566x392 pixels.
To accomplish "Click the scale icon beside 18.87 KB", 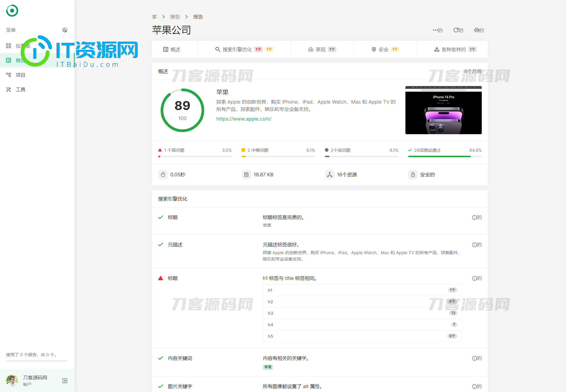I will pos(246,174).
